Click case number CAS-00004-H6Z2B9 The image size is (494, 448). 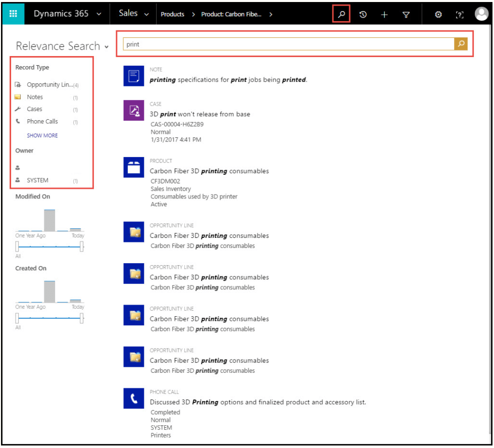(x=177, y=124)
